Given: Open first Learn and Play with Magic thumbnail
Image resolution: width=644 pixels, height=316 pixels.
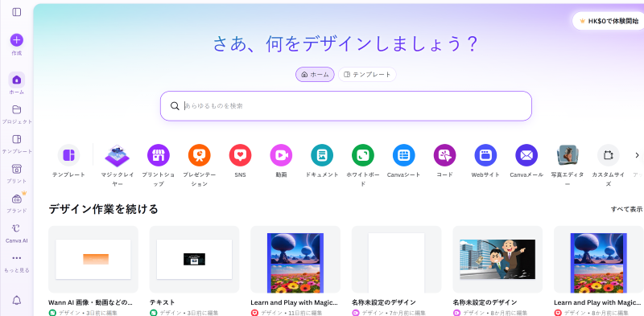Looking at the screenshot, I should click(x=295, y=260).
